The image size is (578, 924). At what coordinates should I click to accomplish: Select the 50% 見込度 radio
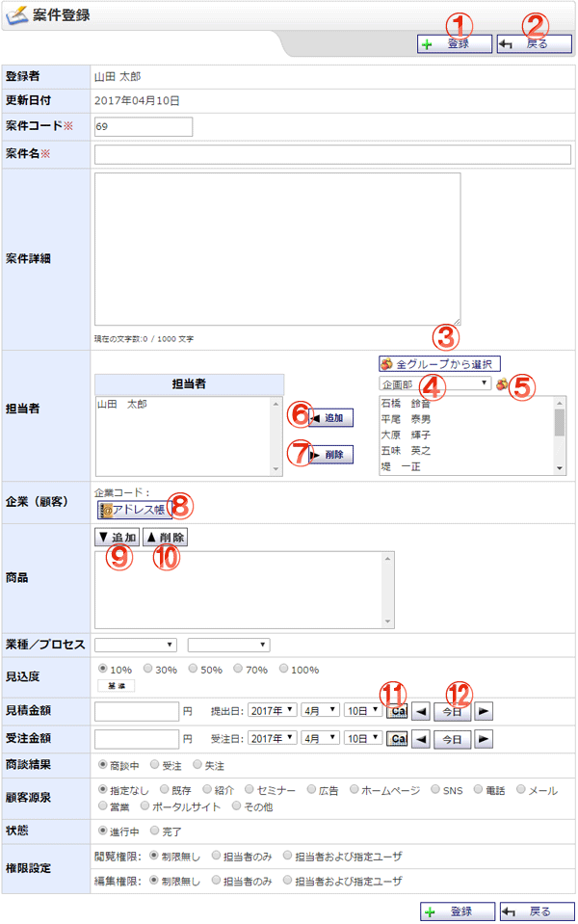[x=194, y=669]
